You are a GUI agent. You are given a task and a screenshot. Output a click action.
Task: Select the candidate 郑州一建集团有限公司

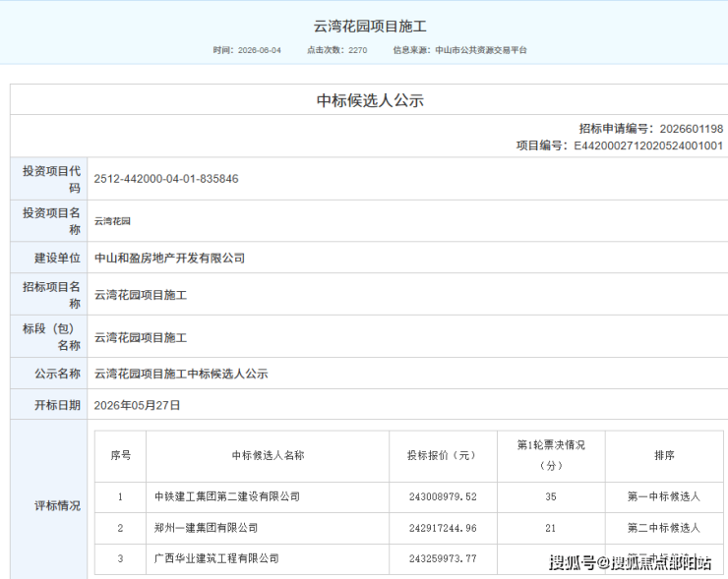coord(207,528)
